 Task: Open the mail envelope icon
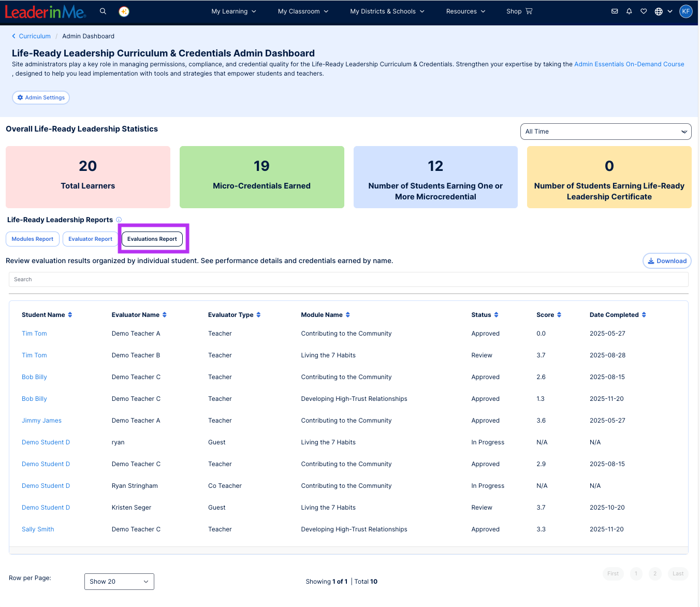point(615,11)
